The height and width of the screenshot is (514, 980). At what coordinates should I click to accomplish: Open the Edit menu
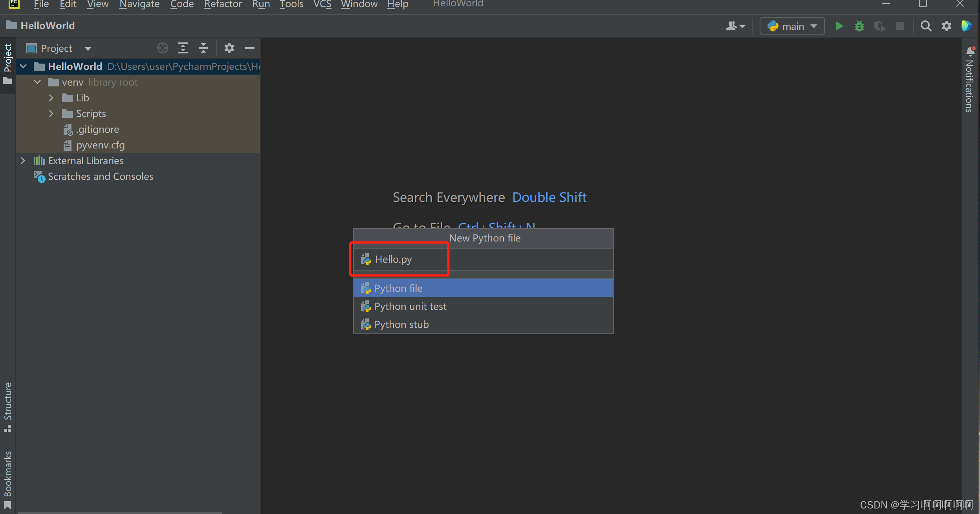point(68,4)
